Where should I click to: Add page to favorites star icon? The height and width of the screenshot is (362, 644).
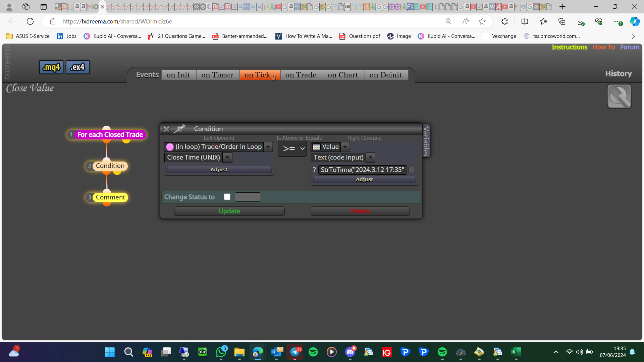(482, 21)
